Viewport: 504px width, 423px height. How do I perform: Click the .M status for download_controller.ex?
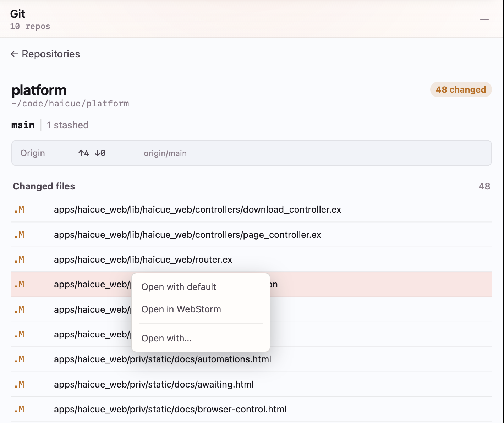[x=19, y=210]
